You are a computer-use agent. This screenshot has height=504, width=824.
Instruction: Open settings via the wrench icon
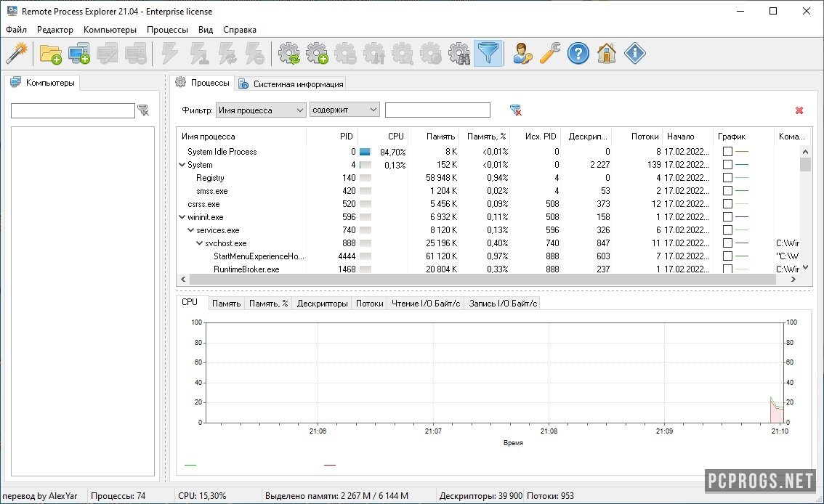pyautogui.click(x=549, y=54)
